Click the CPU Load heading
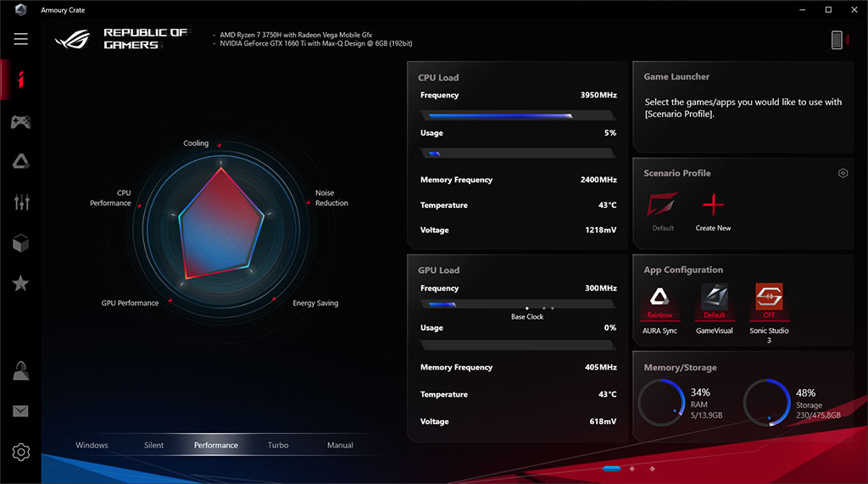 click(438, 77)
